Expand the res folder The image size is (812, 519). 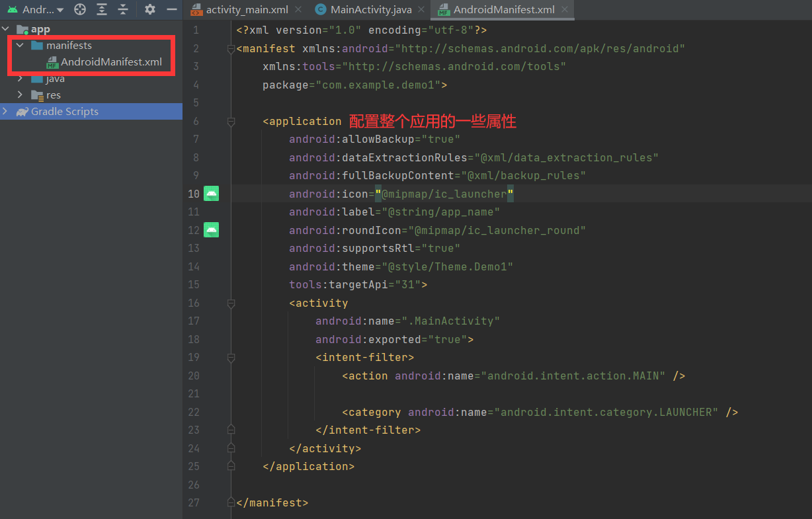(20, 95)
